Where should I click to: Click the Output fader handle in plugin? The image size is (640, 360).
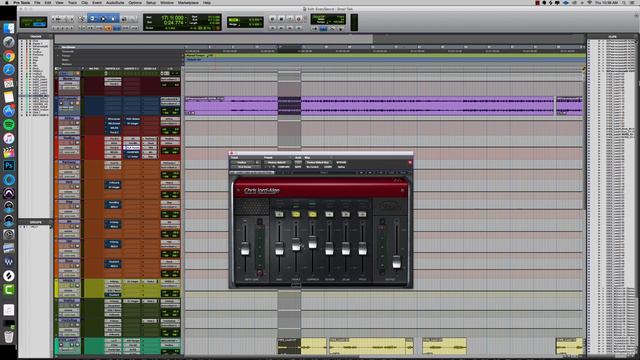point(396,262)
